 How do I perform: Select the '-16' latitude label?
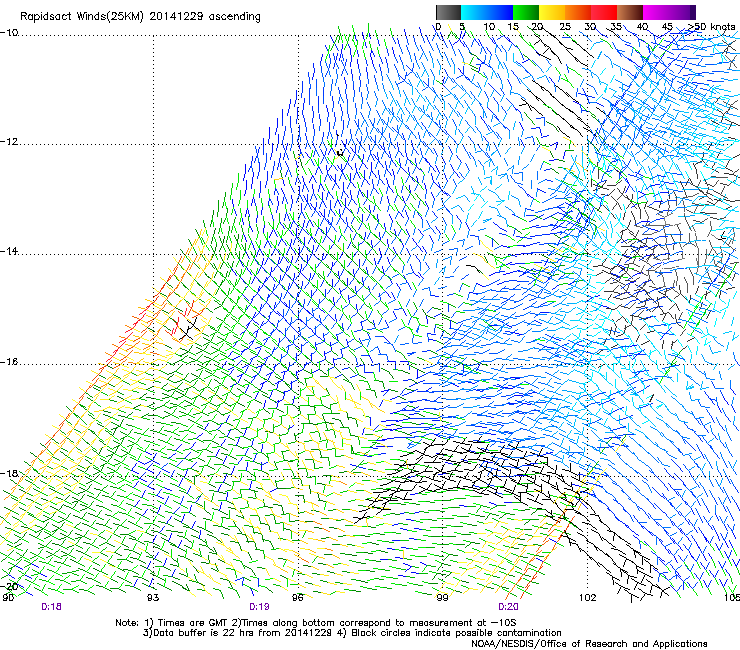9,362
